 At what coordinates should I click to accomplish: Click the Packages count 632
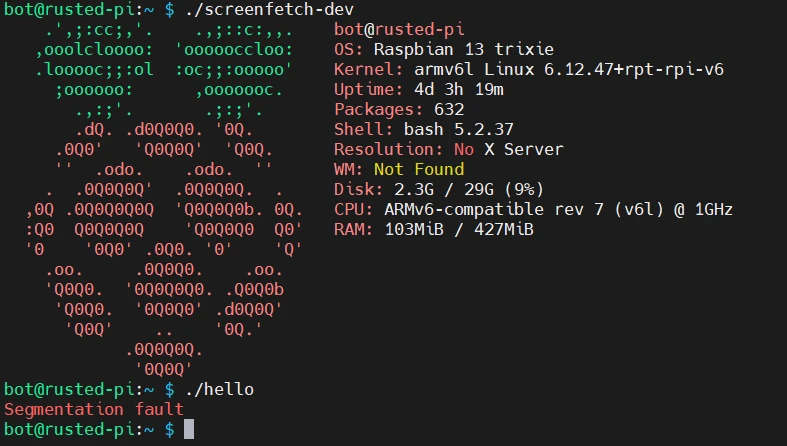pos(449,110)
